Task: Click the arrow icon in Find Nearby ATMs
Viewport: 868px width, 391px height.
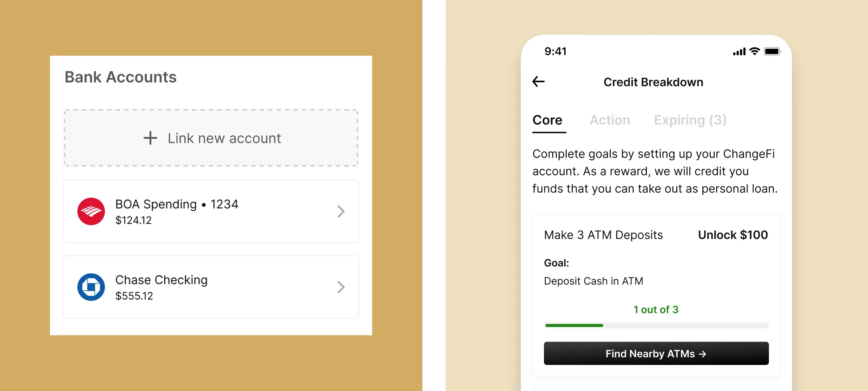Action: pos(702,354)
